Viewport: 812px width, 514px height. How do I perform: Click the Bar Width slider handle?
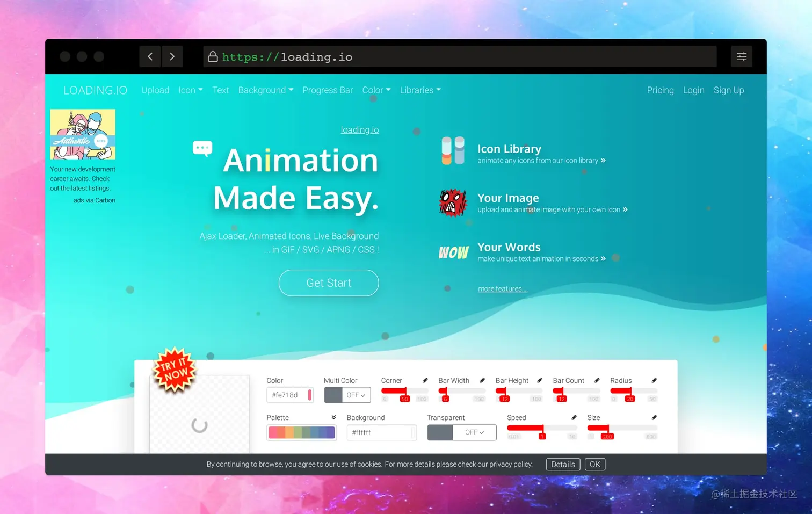[445, 395]
